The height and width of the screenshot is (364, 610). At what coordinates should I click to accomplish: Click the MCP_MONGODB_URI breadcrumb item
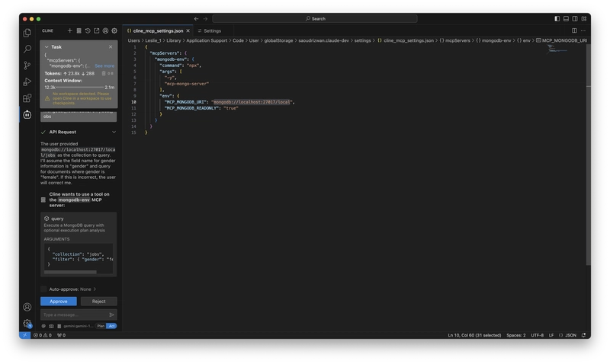tap(561, 40)
